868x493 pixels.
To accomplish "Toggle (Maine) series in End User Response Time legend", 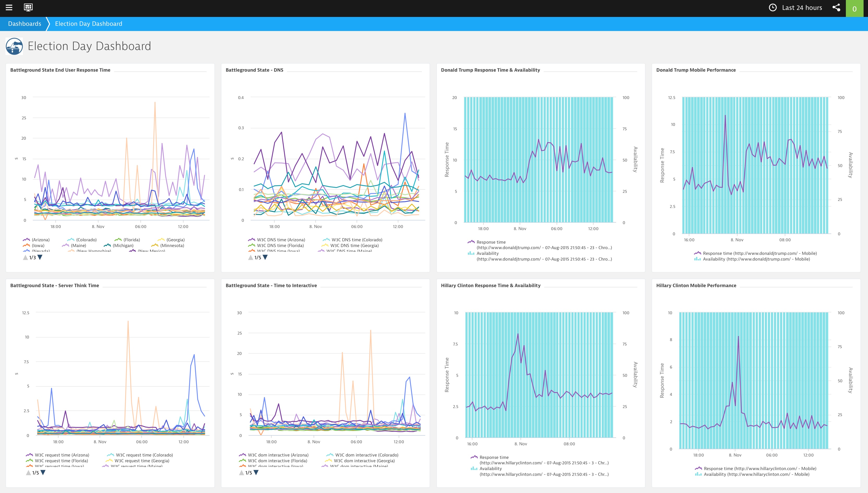I will click(x=74, y=245).
